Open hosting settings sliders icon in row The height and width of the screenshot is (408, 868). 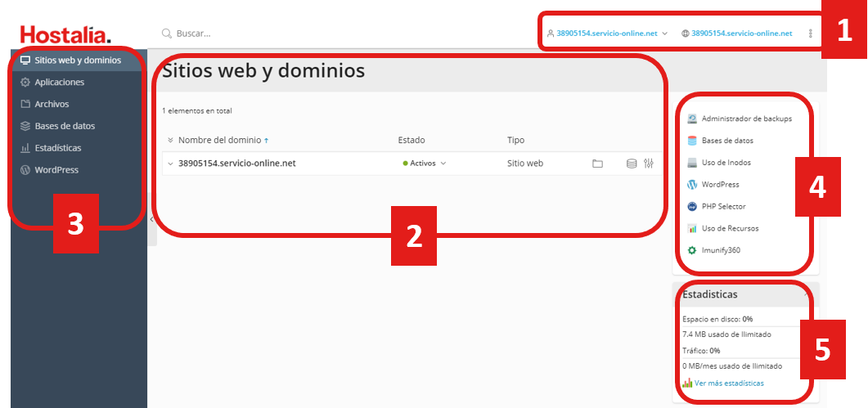pos(650,164)
